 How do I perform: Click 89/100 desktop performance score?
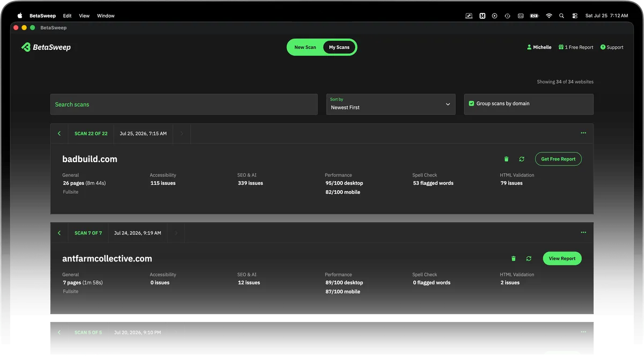pyautogui.click(x=344, y=282)
